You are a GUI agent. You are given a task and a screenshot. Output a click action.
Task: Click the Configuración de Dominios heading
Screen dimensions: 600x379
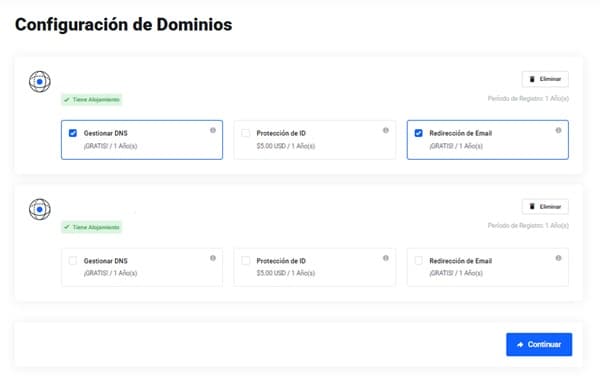point(124,25)
